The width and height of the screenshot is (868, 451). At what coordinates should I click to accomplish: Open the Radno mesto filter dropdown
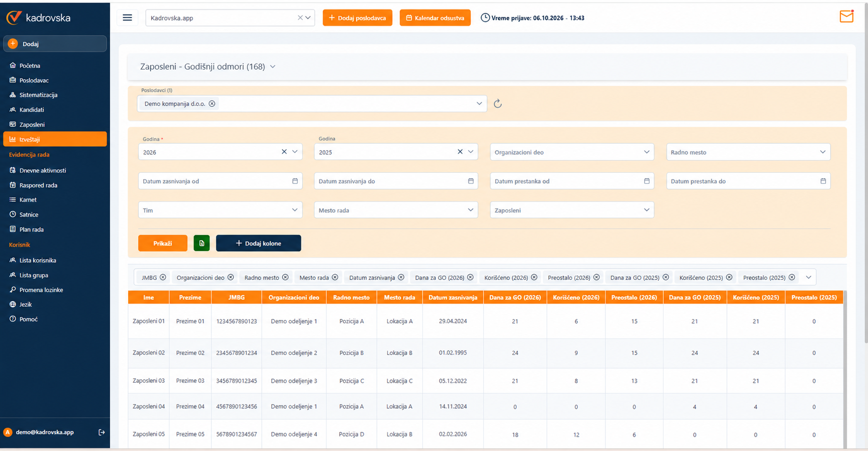click(x=748, y=152)
